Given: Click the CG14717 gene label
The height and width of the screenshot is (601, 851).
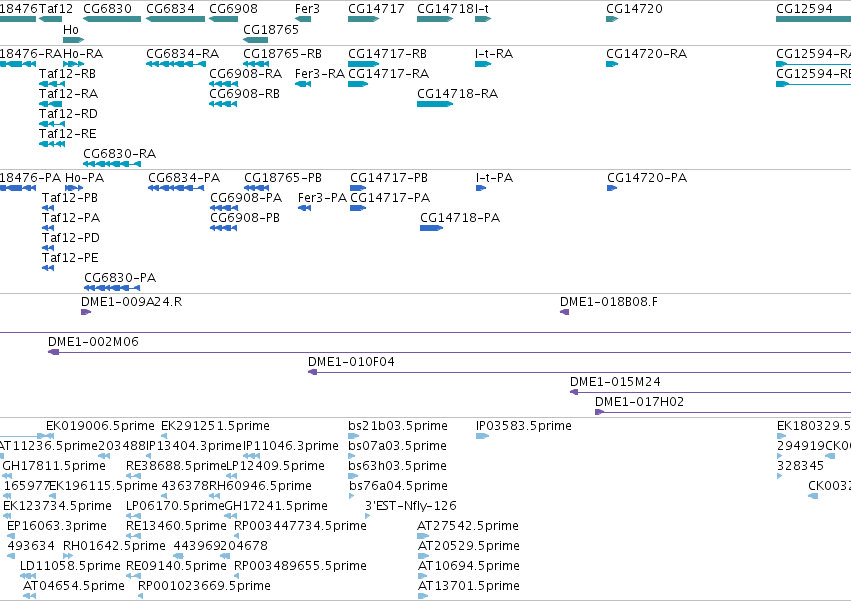Looking at the screenshot, I should click(376, 9).
